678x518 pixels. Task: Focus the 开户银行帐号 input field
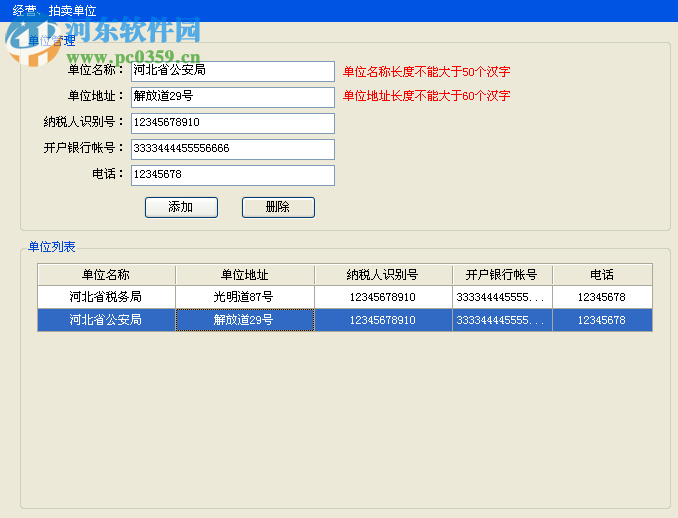(x=233, y=149)
